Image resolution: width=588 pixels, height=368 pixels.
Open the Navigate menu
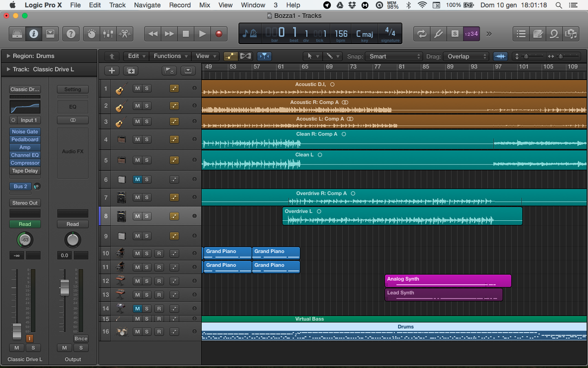click(x=147, y=5)
